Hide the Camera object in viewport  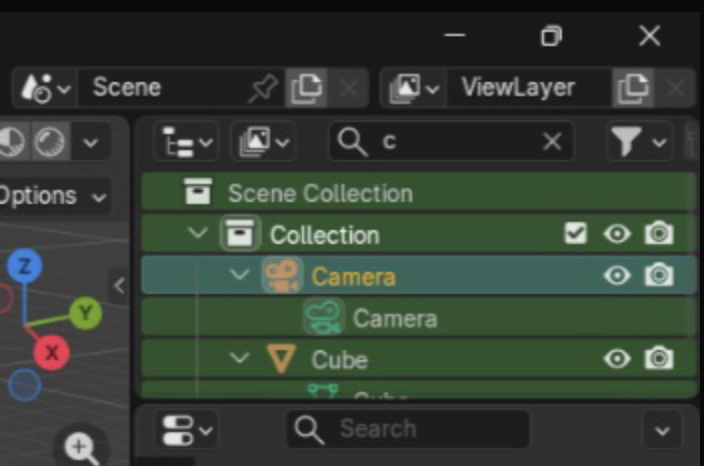point(617,275)
